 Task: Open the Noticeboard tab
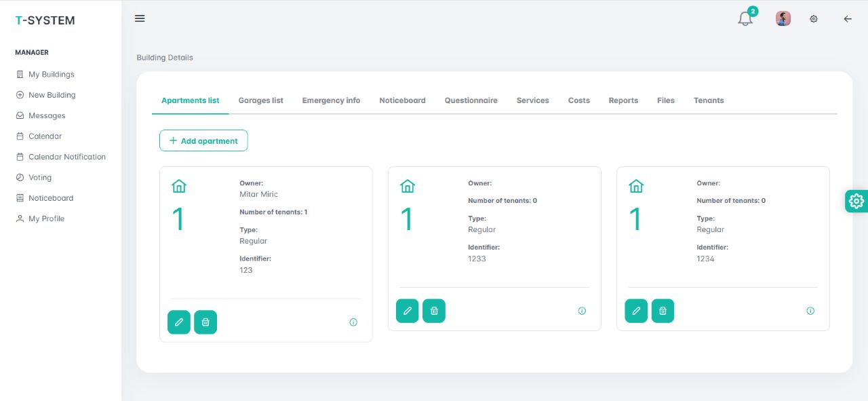point(402,100)
